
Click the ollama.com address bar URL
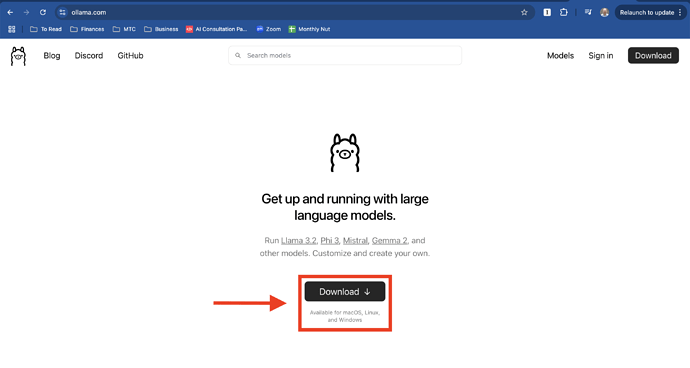[x=89, y=12]
